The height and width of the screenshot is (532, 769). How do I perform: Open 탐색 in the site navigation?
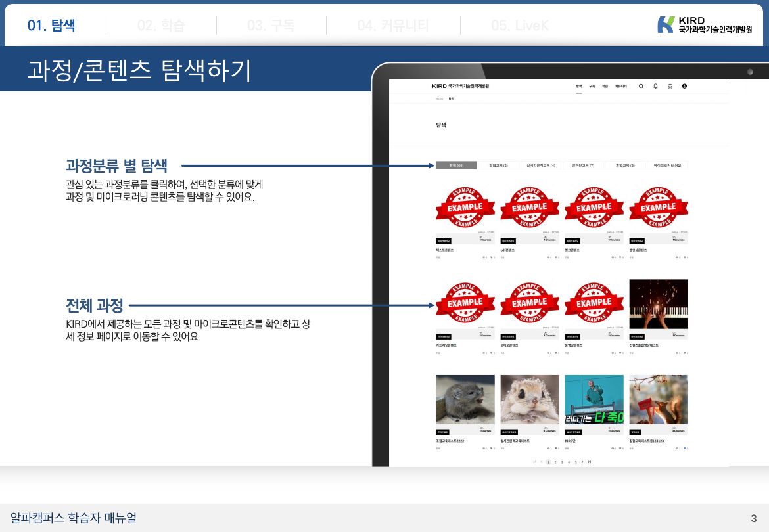click(579, 86)
